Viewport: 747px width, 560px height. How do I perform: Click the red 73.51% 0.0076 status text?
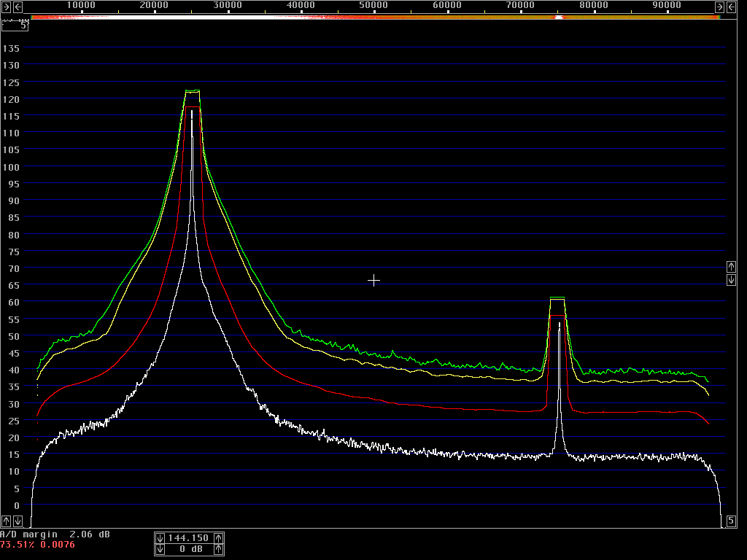[x=38, y=545]
